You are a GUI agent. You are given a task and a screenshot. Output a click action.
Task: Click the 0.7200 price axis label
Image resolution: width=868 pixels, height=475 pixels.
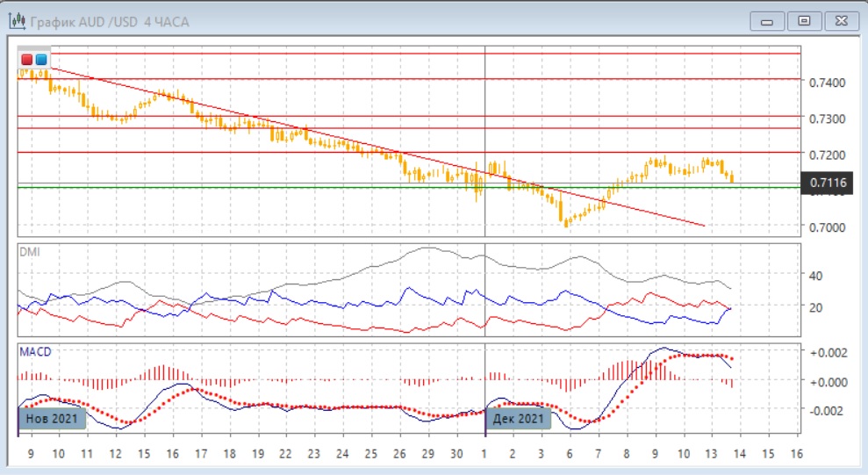pyautogui.click(x=828, y=155)
